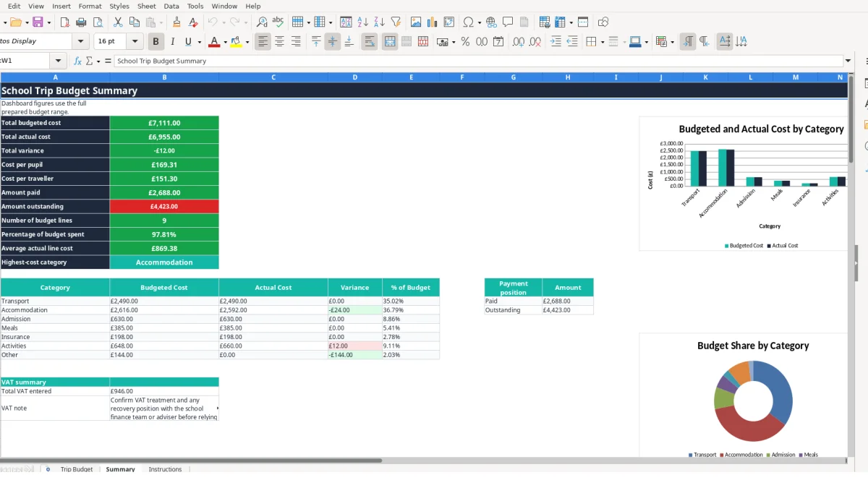Open the Function Wizard
The image size is (868, 488).
pyautogui.click(x=77, y=61)
